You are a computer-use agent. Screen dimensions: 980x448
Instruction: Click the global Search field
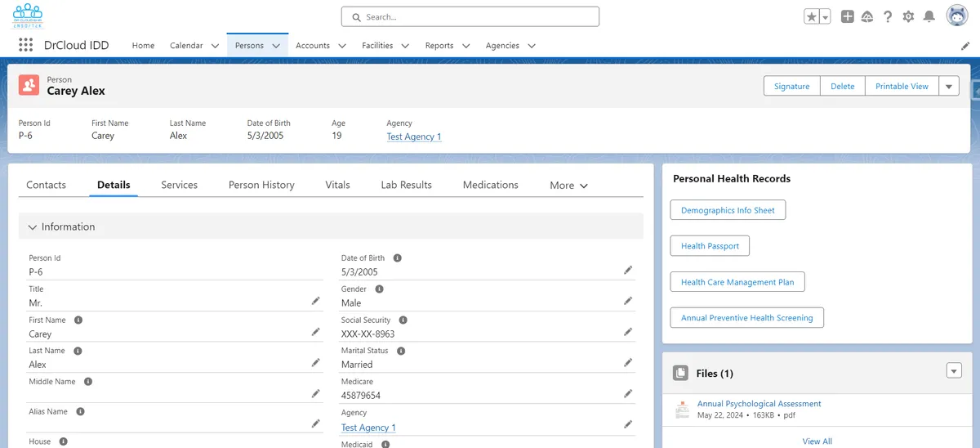470,16
